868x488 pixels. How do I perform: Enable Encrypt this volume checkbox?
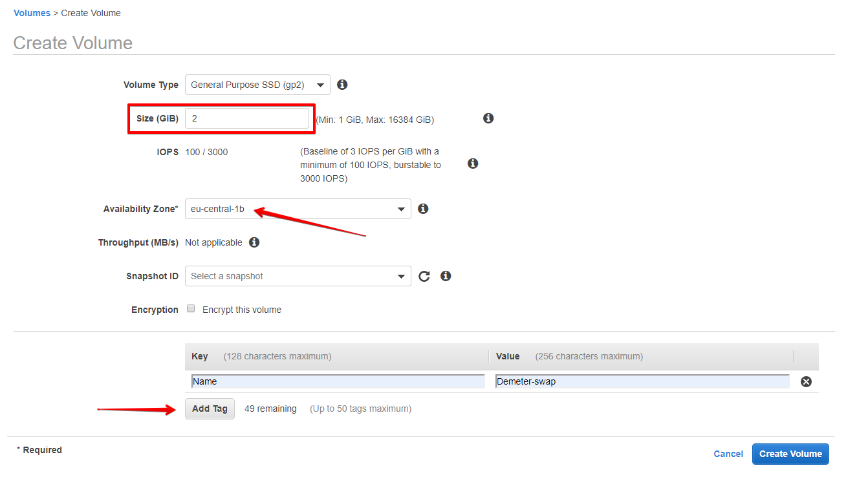pos(191,309)
